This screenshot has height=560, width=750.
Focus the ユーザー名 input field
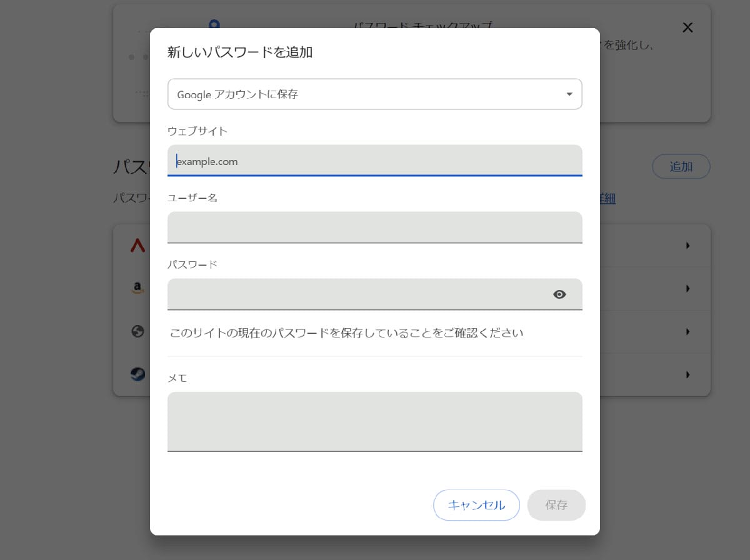tap(375, 227)
